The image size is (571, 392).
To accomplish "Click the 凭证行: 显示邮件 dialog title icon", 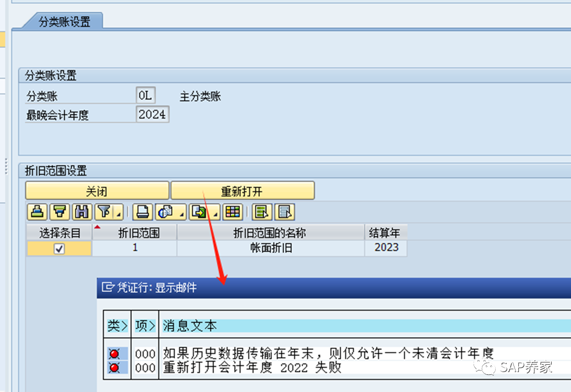I will click(x=107, y=287).
